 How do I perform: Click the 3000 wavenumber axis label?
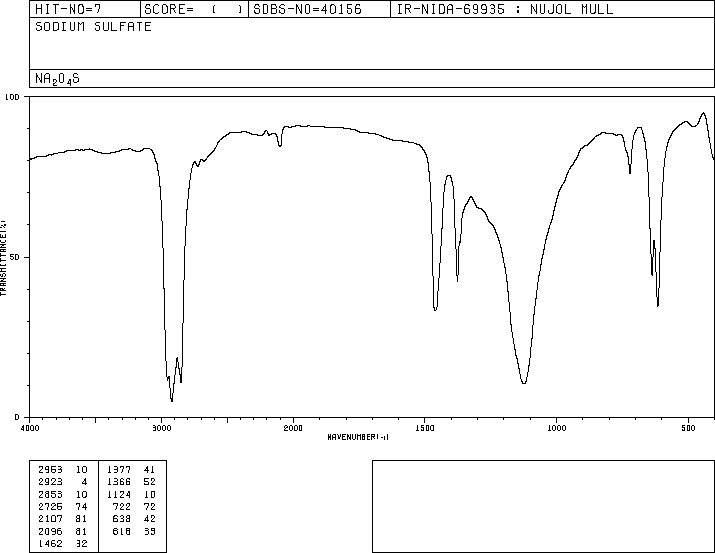161,428
